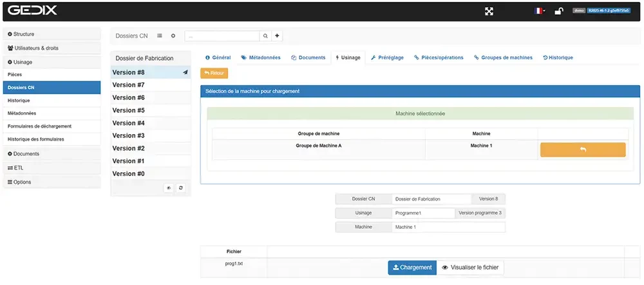
Task: Click the magnifier search icon
Action: (x=265, y=36)
